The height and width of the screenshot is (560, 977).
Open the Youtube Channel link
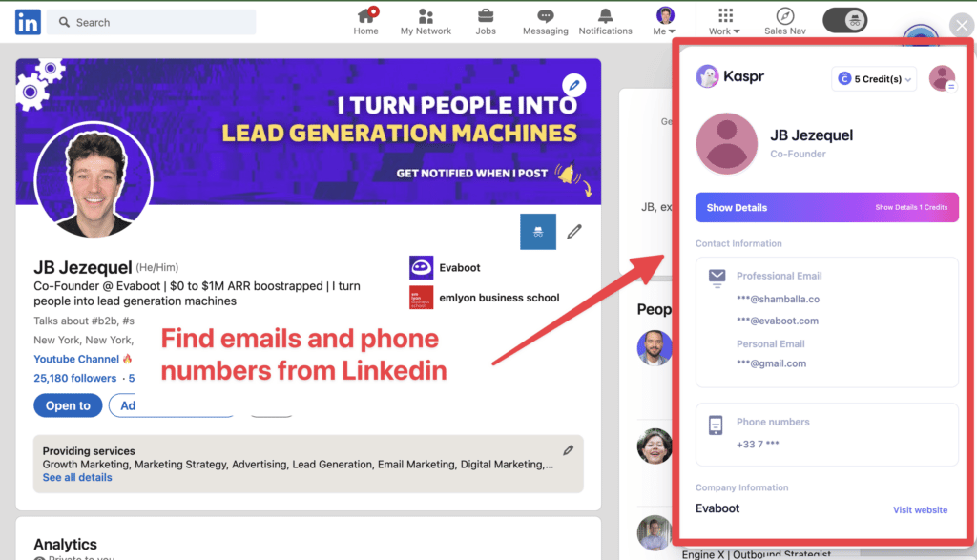pos(83,359)
